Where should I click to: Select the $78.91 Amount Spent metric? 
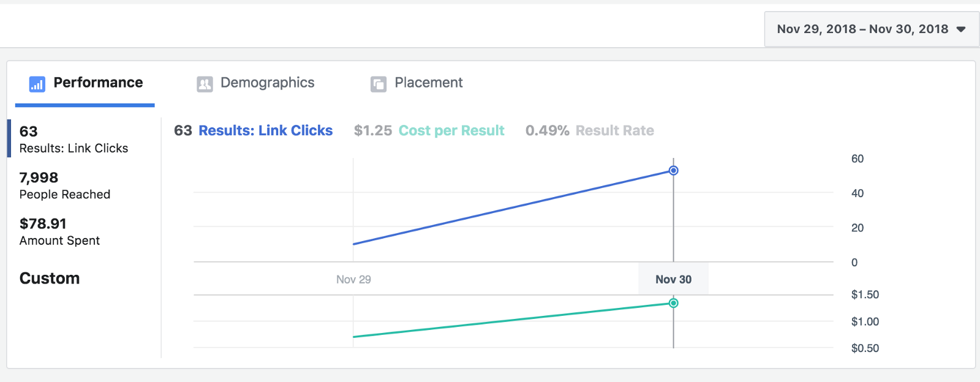coord(59,231)
